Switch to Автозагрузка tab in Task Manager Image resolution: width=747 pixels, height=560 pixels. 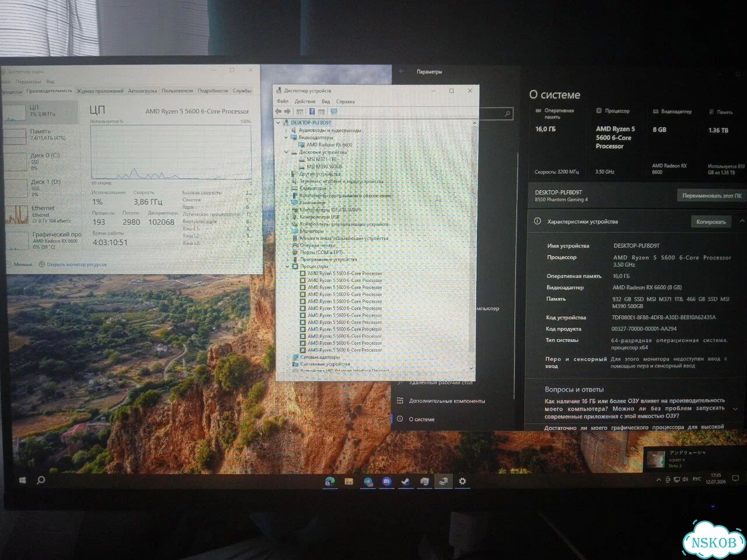(x=142, y=91)
